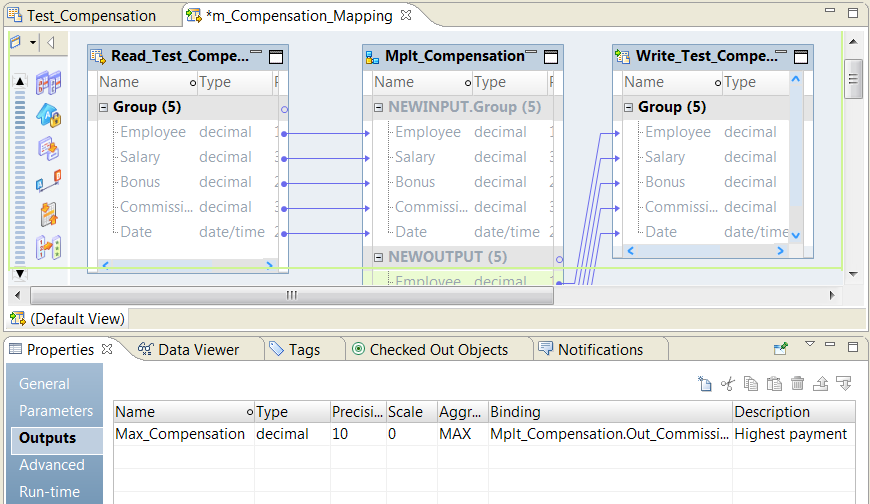
Task: Collapse the NEWOUTPUT group
Action: click(379, 257)
